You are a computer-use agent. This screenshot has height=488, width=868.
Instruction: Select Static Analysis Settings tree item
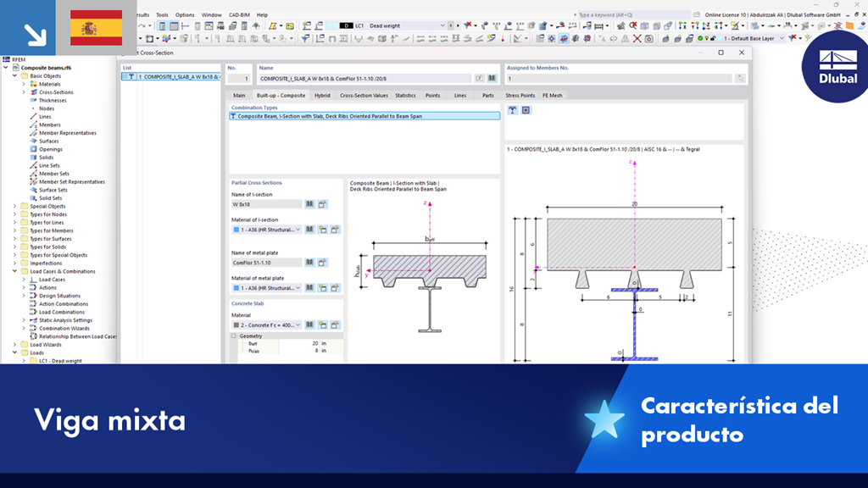tap(65, 320)
